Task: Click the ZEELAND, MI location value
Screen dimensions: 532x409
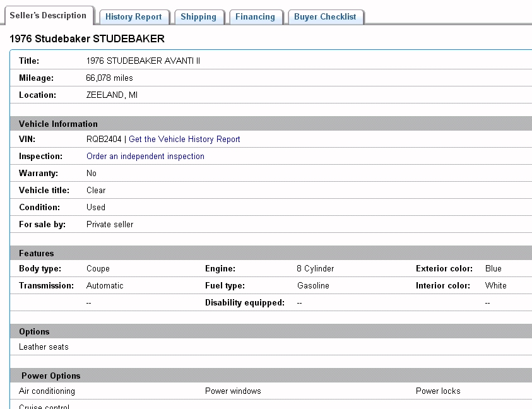Action: pos(112,95)
